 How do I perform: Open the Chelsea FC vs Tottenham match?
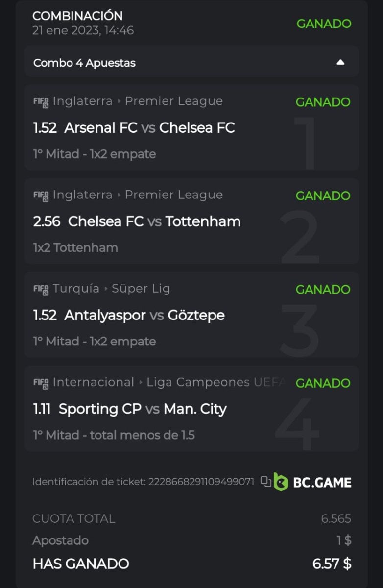tap(154, 221)
